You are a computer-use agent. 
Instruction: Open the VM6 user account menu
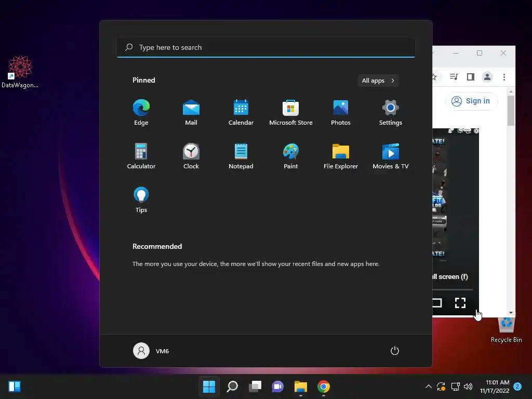click(x=151, y=351)
